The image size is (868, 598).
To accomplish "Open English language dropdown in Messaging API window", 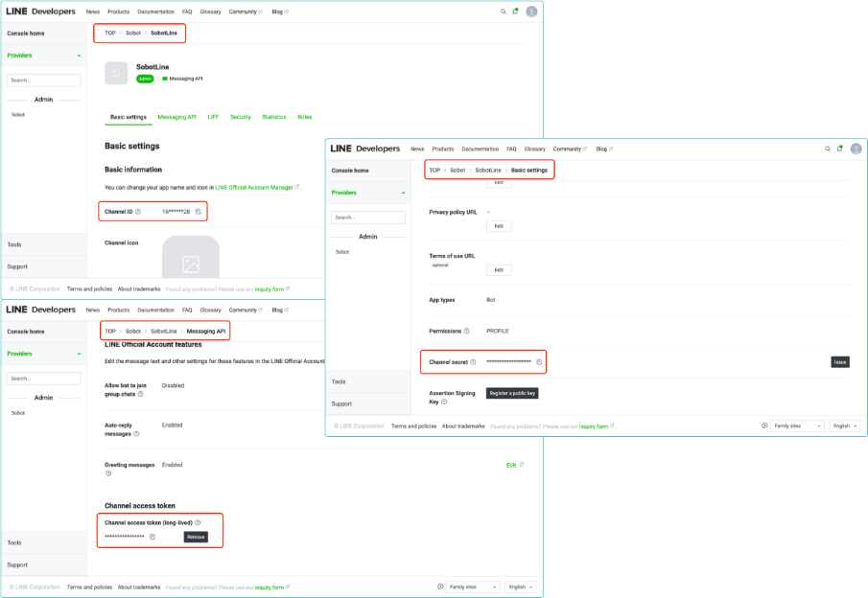I will 521,586.
